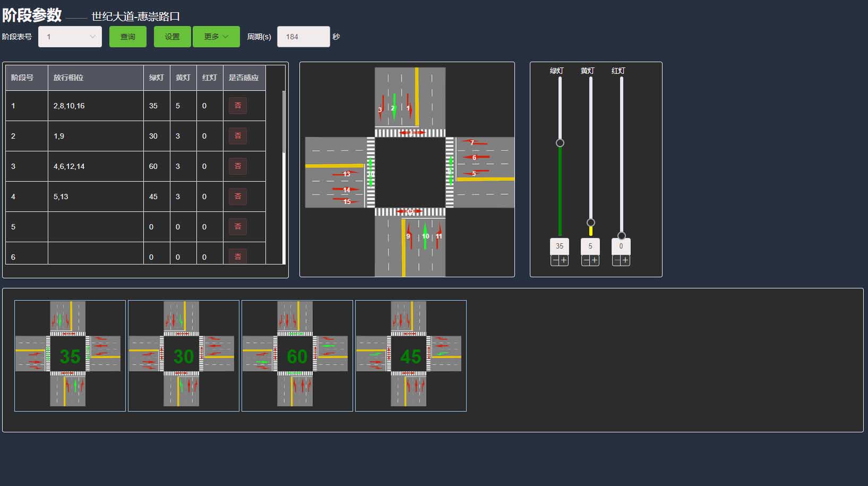Click green time cell "45" in stage 4
The image size is (868, 486).
pos(157,197)
